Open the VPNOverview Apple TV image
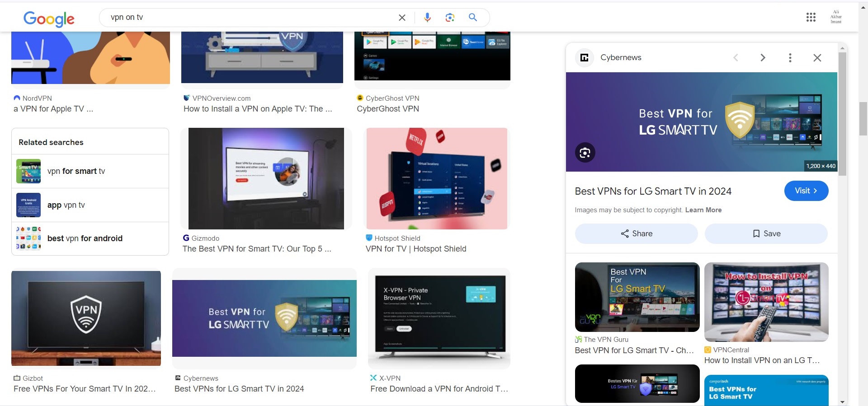 tap(262, 58)
